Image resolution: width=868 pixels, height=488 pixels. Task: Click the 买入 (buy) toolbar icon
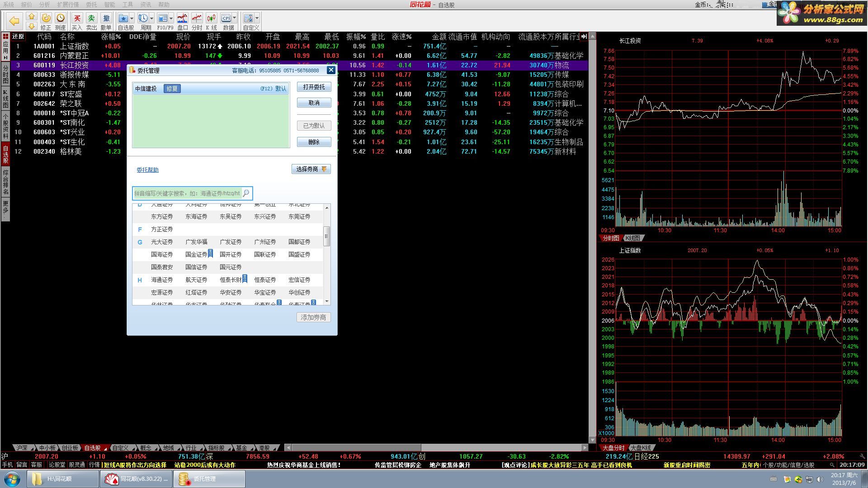coord(77,18)
